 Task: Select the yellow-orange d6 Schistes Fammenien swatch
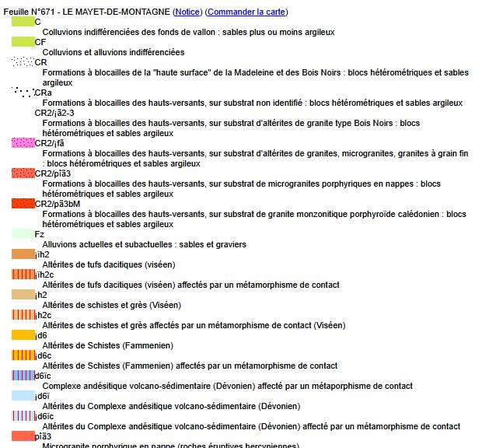coord(23,335)
